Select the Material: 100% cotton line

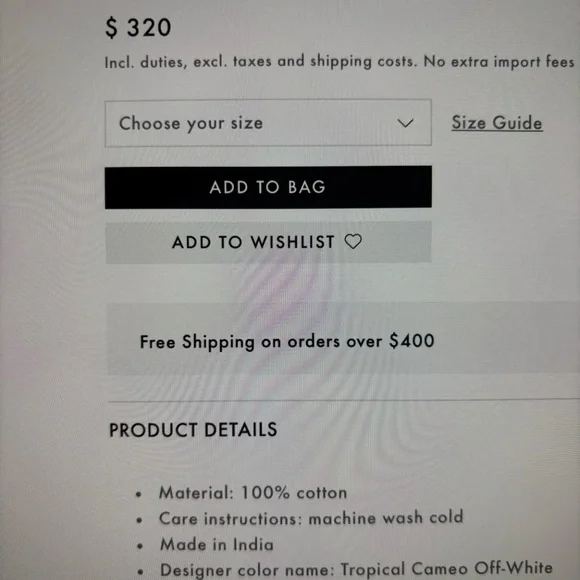253,493
